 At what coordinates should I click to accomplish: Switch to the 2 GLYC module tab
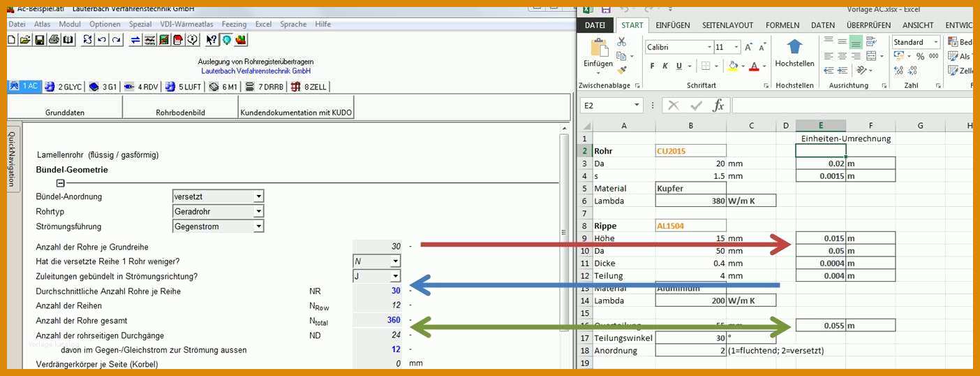[x=64, y=87]
